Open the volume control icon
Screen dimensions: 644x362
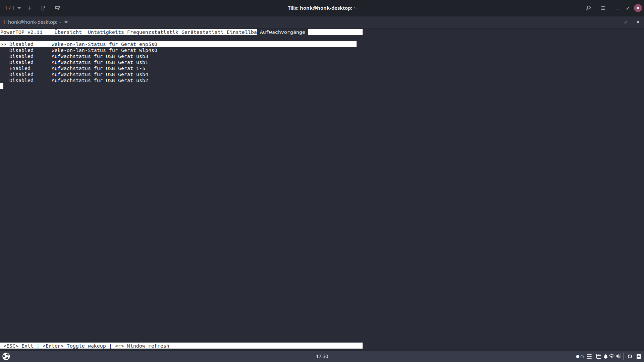619,356
